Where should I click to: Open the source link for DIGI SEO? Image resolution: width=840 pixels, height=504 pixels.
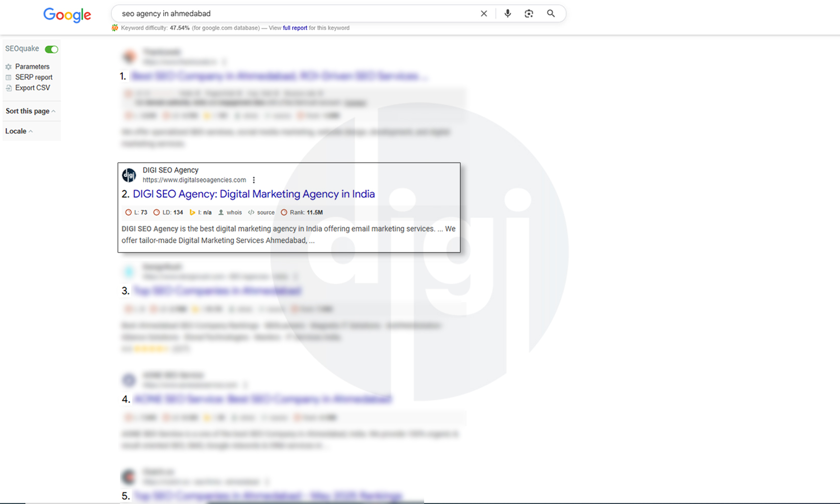[261, 212]
